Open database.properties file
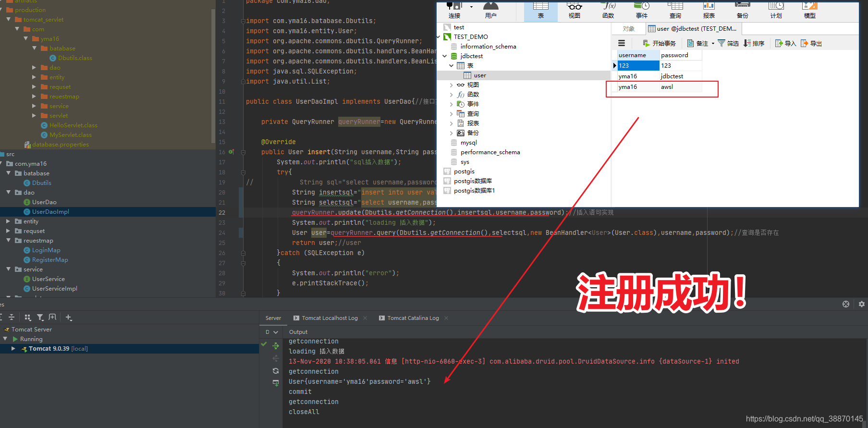 coord(60,145)
